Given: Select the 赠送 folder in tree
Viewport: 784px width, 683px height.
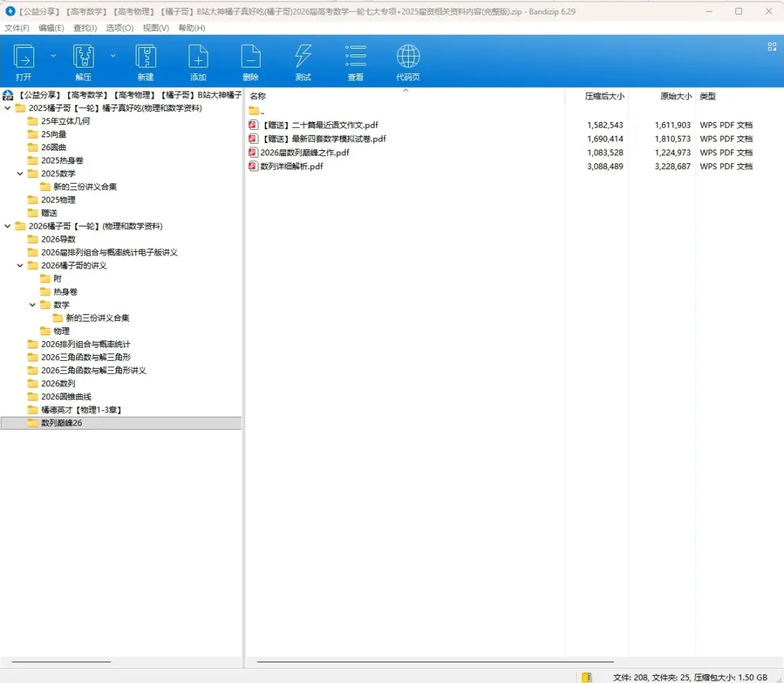Looking at the screenshot, I should click(43, 213).
